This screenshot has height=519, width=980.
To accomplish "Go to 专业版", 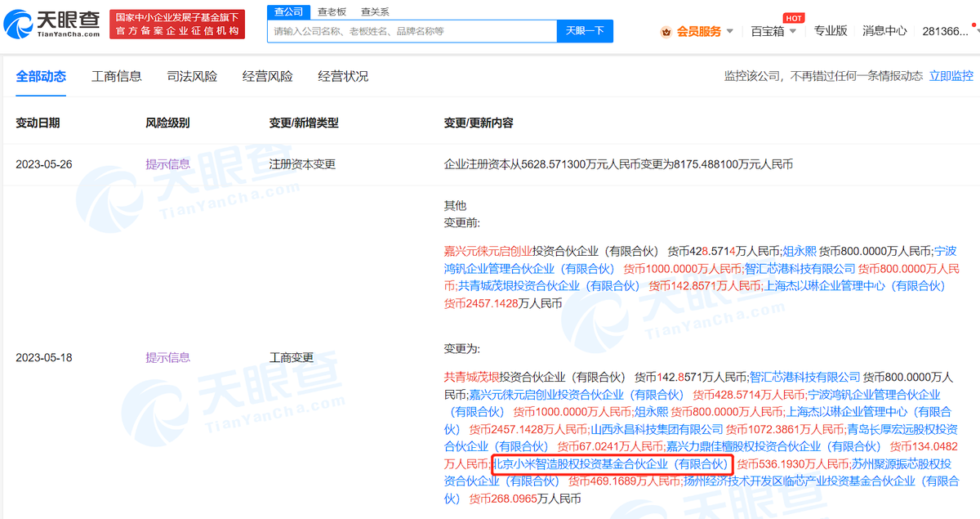I will point(831,31).
